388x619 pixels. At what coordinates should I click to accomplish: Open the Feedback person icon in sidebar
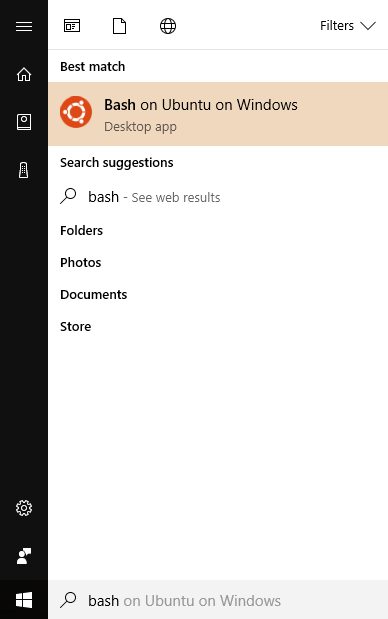point(24,556)
